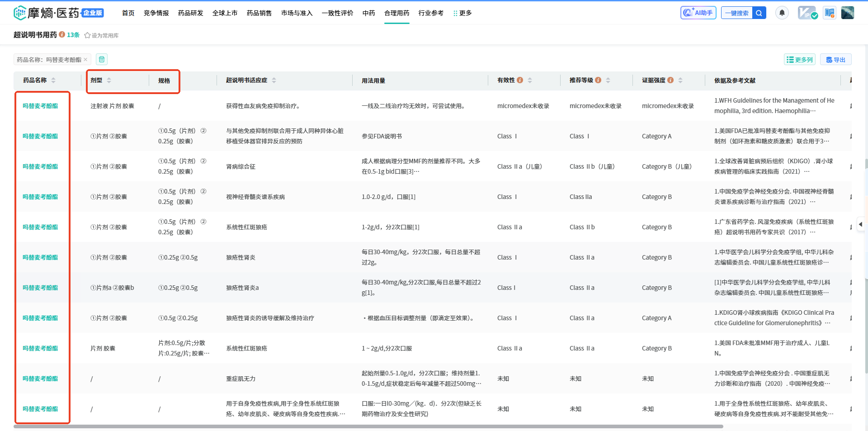The width and height of the screenshot is (868, 431).
Task: Click the 重症肌无力 indication cell
Action: (x=241, y=379)
